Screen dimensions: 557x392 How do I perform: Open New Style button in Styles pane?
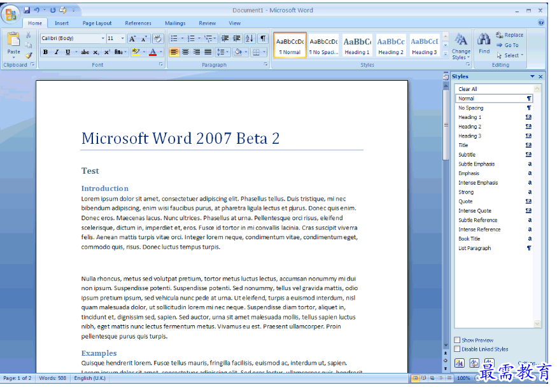(x=460, y=363)
